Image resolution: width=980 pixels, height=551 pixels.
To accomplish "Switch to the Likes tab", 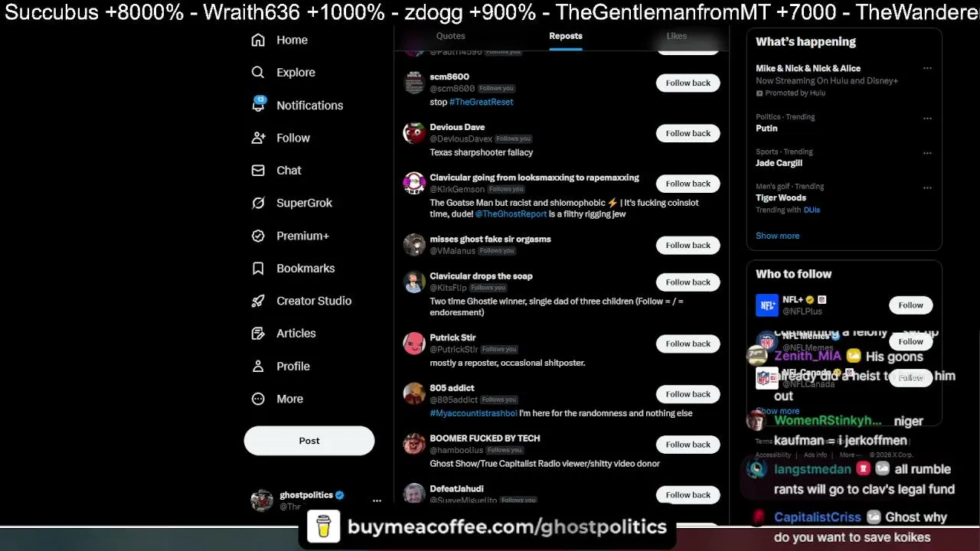I will coord(676,36).
